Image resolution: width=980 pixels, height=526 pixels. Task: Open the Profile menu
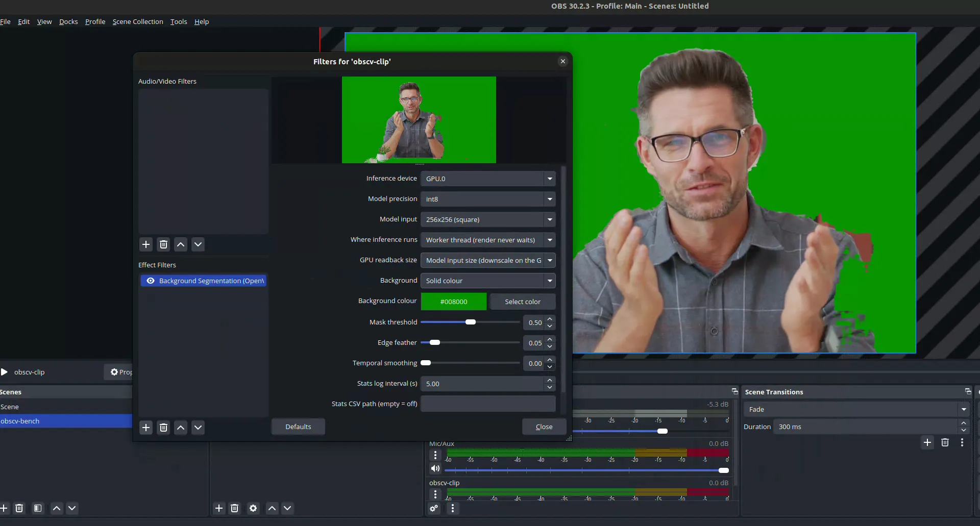[95, 21]
